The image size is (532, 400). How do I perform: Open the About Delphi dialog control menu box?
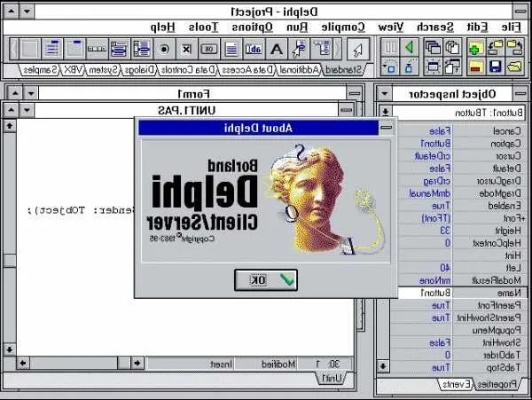click(386, 128)
